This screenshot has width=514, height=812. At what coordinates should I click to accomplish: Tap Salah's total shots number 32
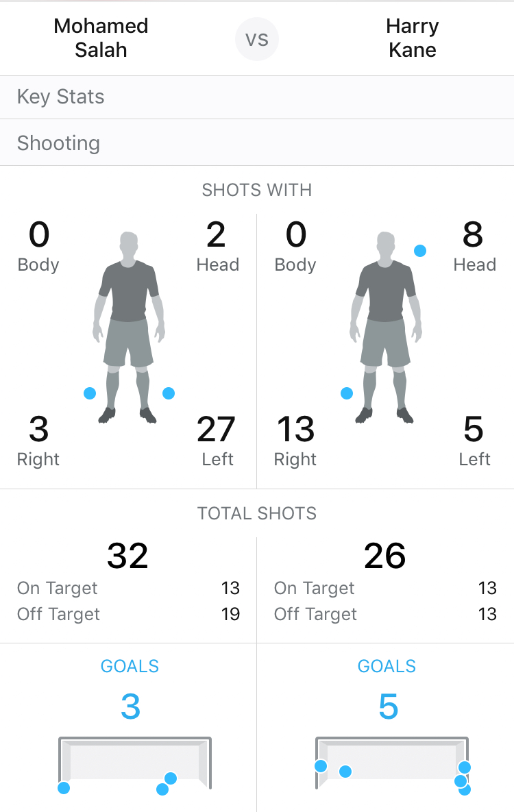coord(127,556)
